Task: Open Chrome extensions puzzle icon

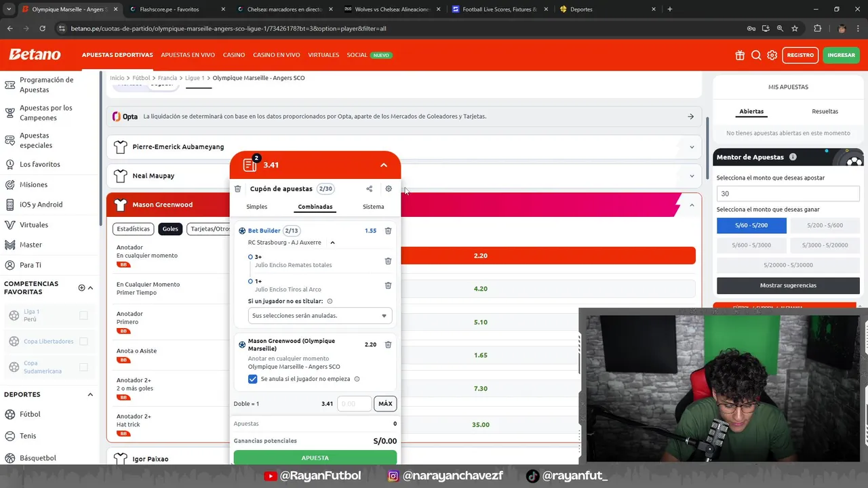Action: 817,28
